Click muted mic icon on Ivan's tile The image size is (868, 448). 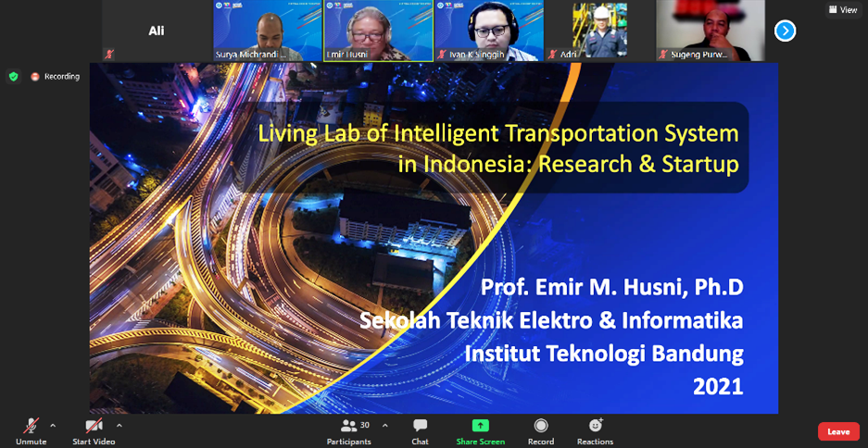click(x=442, y=55)
